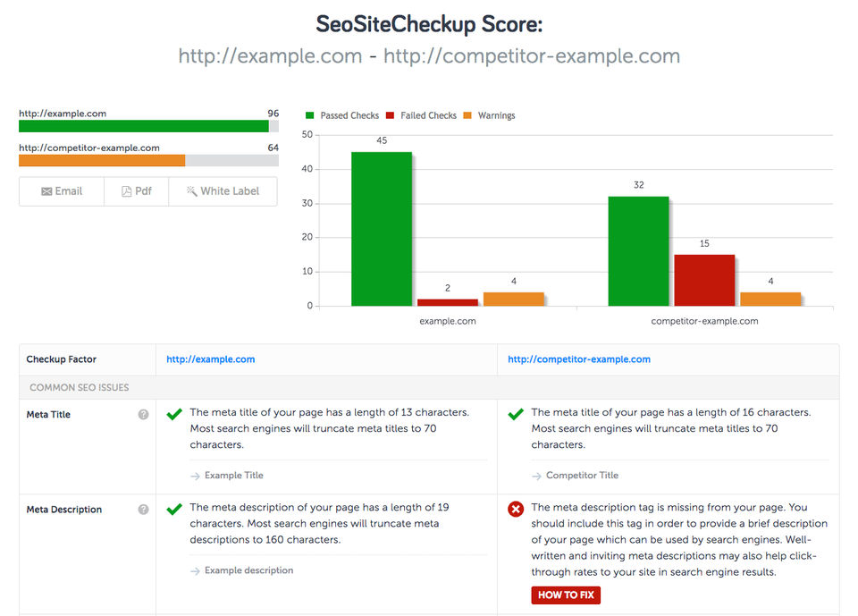The image size is (858, 616).
Task: Click the green checkmark for example.com meta title
Action: (174, 415)
